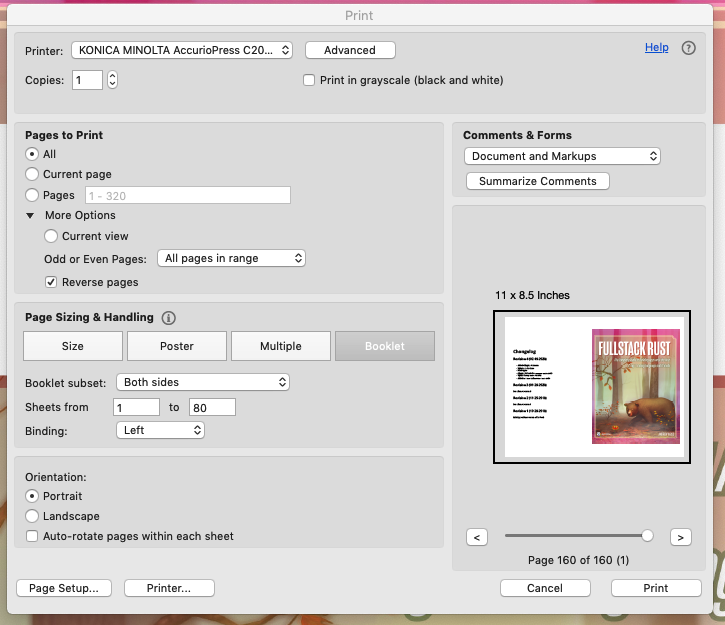Image resolution: width=725 pixels, height=625 pixels.
Task: Choose Landscape orientation
Action: point(32,516)
